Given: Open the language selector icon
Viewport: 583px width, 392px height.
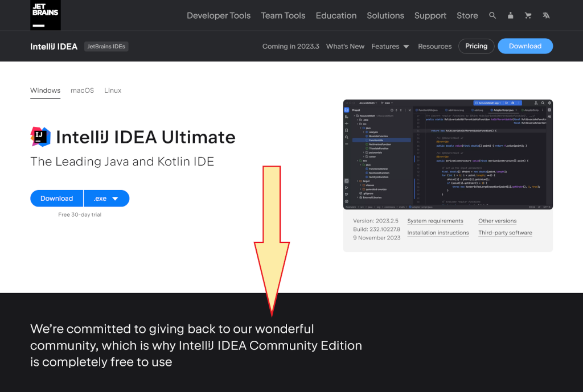Looking at the screenshot, I should click(x=546, y=15).
